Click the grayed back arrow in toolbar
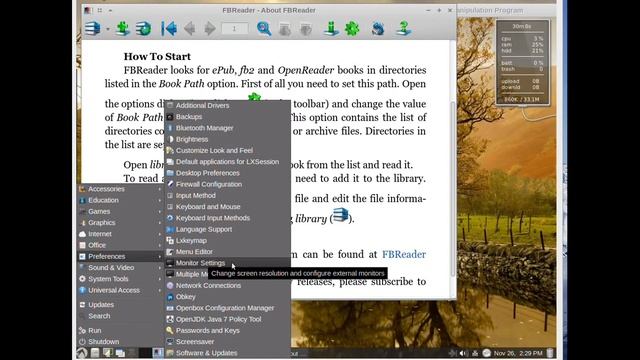640x360 pixels. click(189, 29)
